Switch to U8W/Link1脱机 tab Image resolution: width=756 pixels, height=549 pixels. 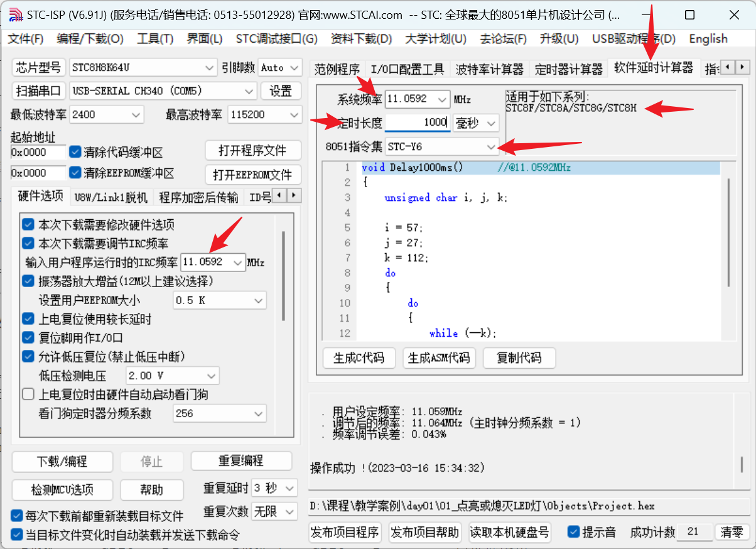(111, 198)
